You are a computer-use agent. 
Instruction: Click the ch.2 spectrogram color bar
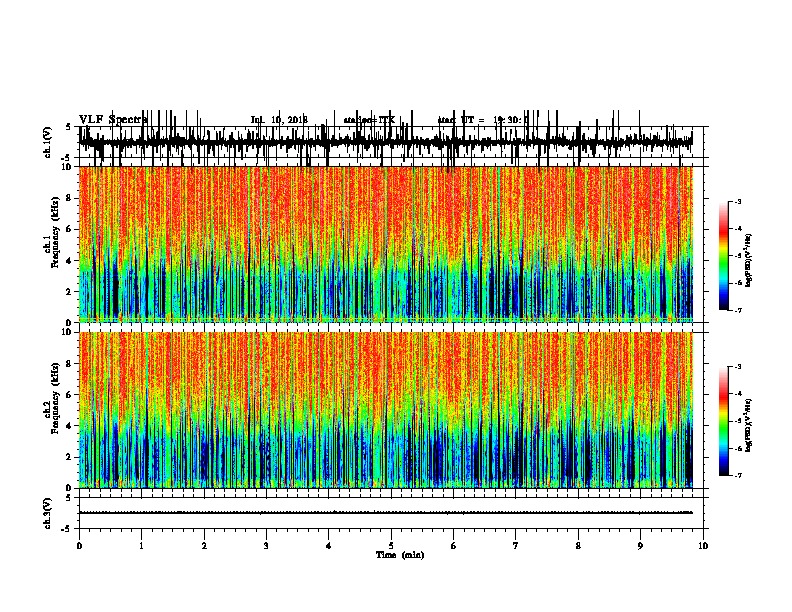click(x=724, y=421)
